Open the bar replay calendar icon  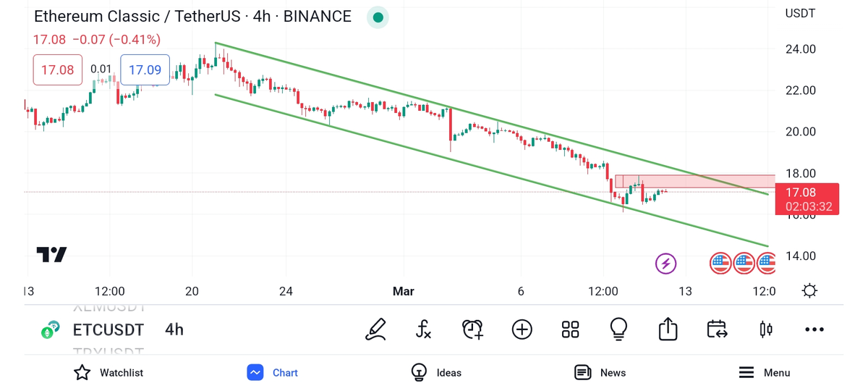click(x=717, y=329)
